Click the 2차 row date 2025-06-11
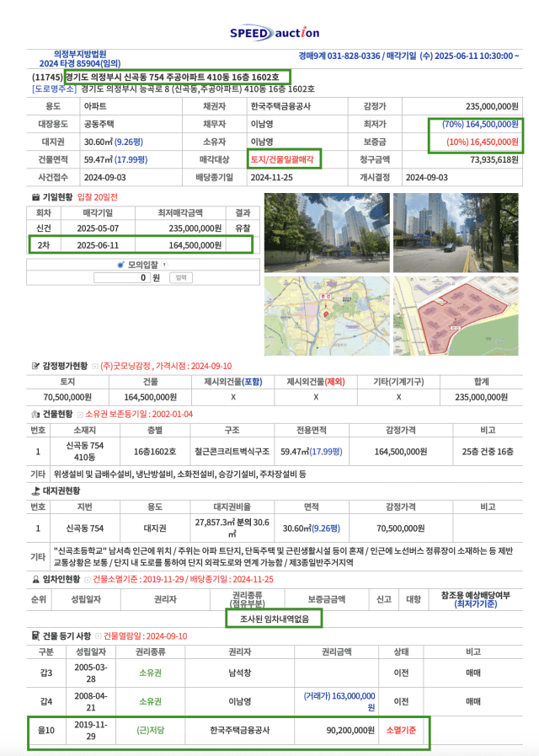 coord(98,245)
